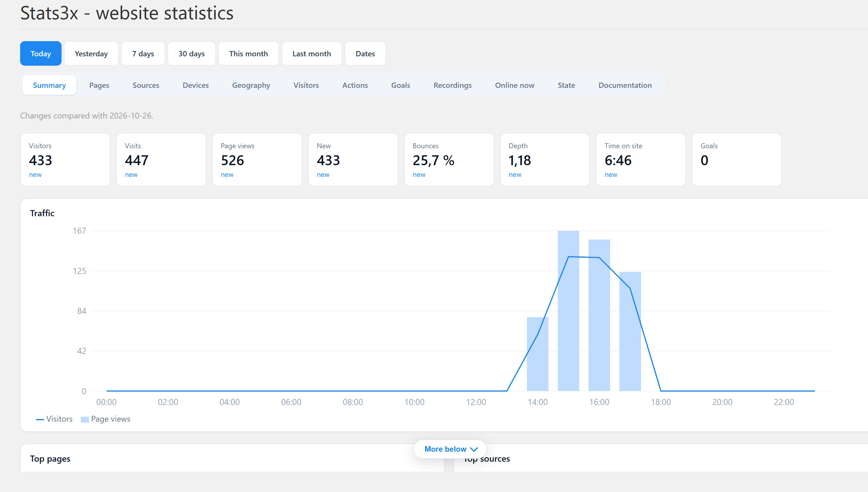Image resolution: width=868 pixels, height=492 pixels.
Task: Click the New 433 value
Action: point(328,160)
